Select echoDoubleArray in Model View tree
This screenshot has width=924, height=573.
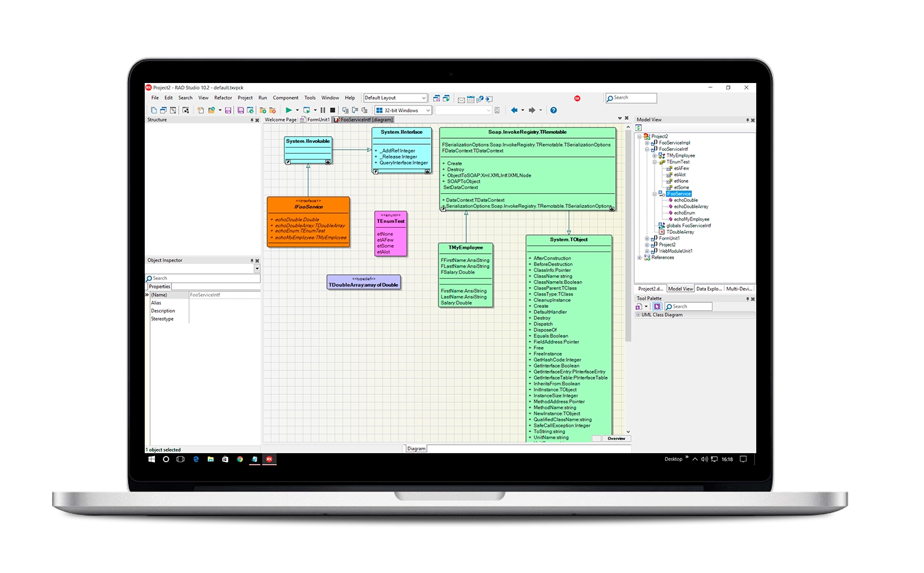(691, 207)
